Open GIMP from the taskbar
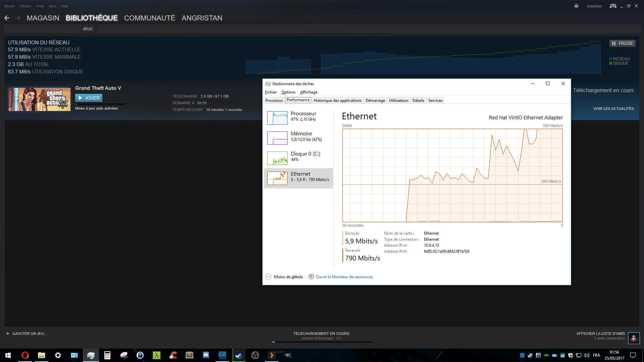Screen dimensions: 644x362 [288, 355]
